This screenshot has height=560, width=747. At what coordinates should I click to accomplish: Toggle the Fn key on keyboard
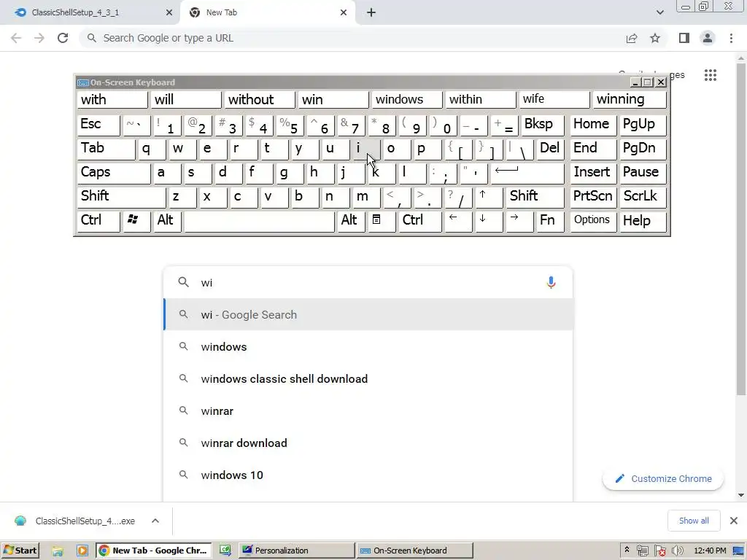(x=550, y=220)
